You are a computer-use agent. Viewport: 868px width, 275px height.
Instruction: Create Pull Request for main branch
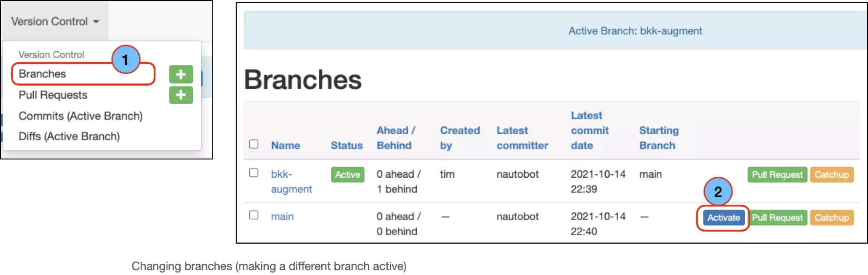tap(777, 218)
